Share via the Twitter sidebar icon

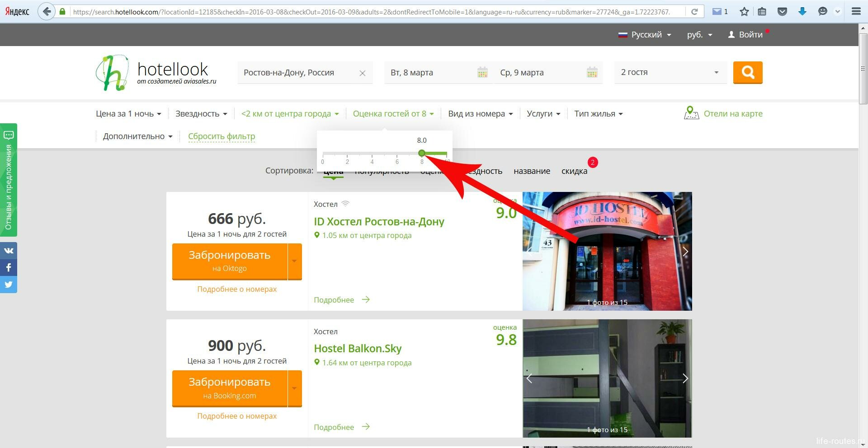pyautogui.click(x=9, y=285)
